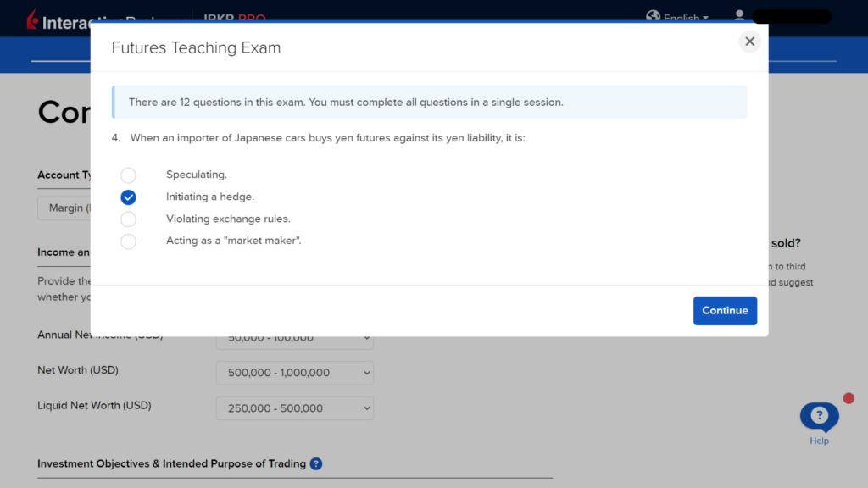Open the Help chat bubble icon

(819, 415)
